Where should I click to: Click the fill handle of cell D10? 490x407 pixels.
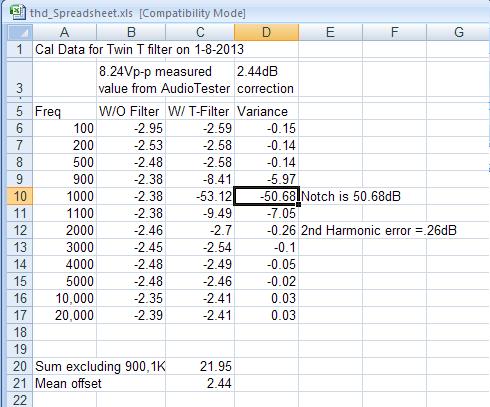[x=298, y=204]
